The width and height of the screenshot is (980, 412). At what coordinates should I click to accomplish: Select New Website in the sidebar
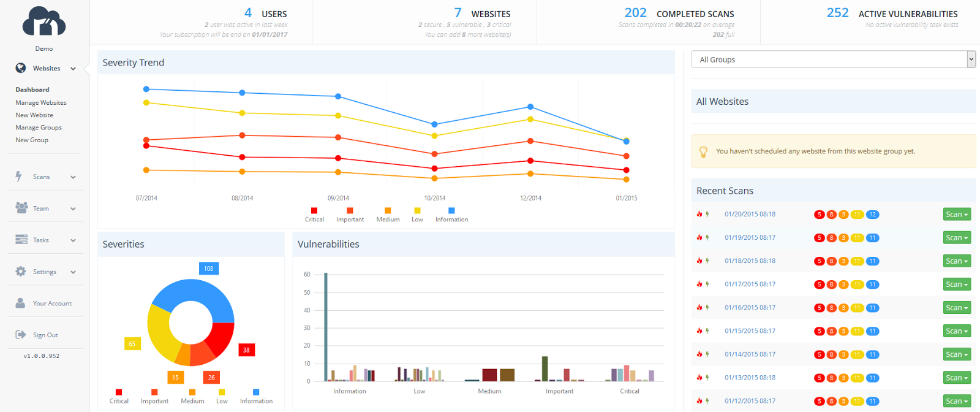(34, 115)
